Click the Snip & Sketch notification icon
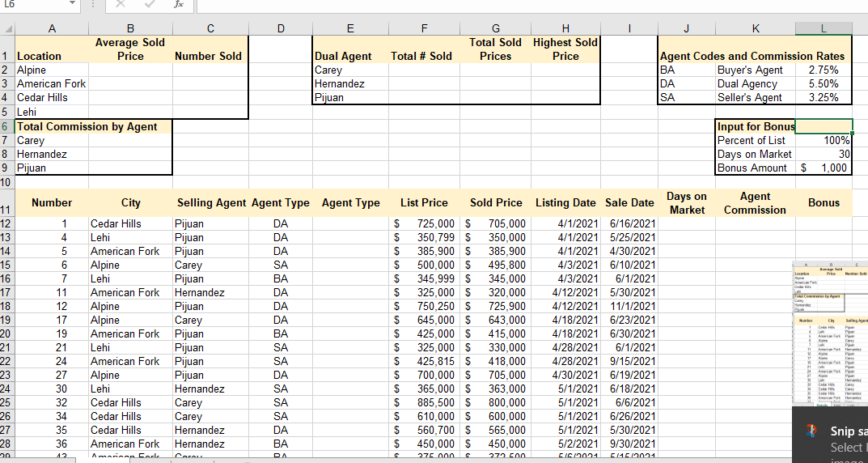Screen dimensions: 868x463 pos(811,431)
